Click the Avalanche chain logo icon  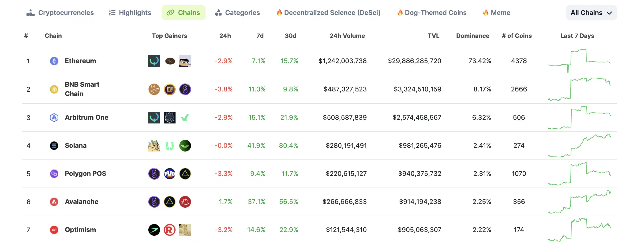tap(54, 202)
